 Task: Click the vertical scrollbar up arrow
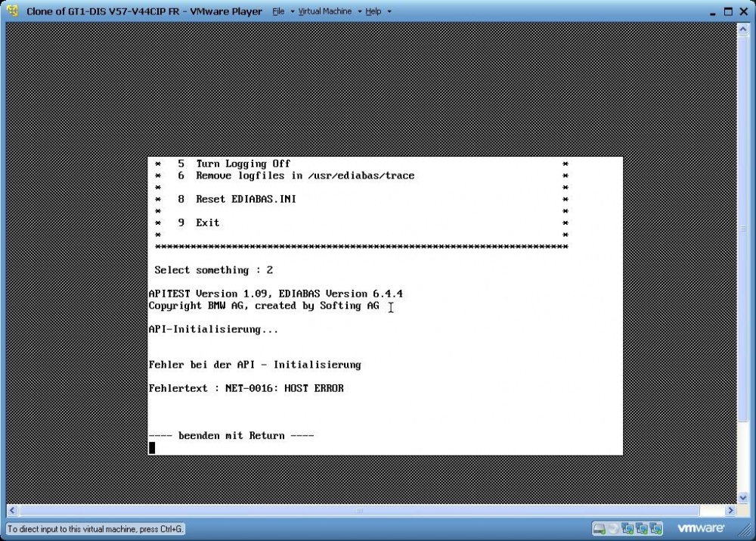742,29
